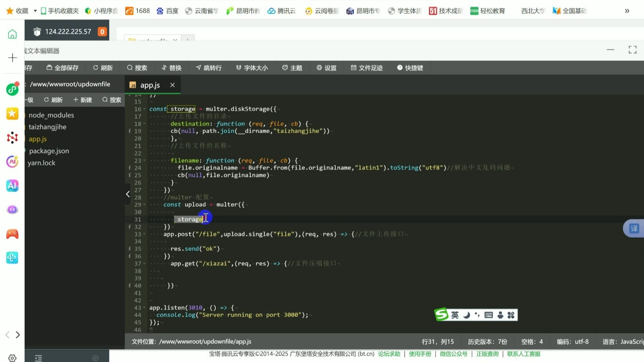Open 微信公众号 footer link

pyautogui.click(x=454, y=354)
